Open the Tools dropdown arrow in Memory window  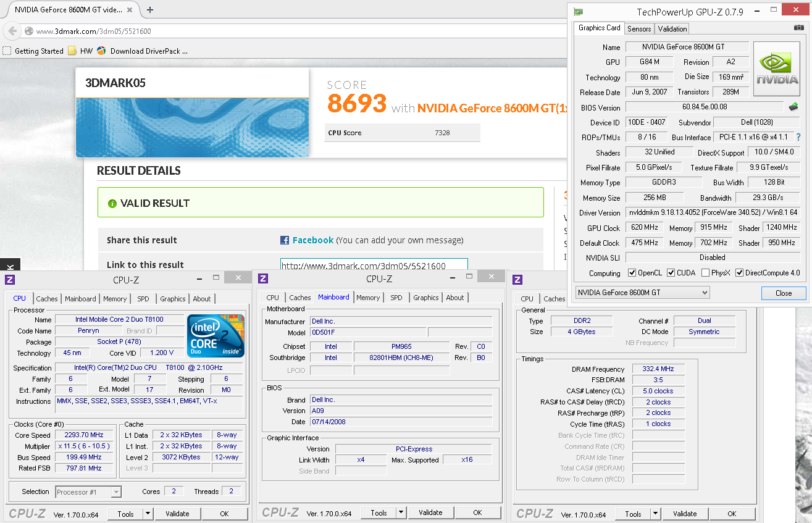656,514
